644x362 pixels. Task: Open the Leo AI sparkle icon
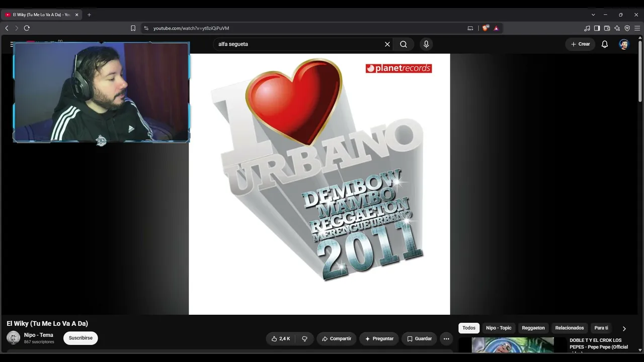pos(617,28)
